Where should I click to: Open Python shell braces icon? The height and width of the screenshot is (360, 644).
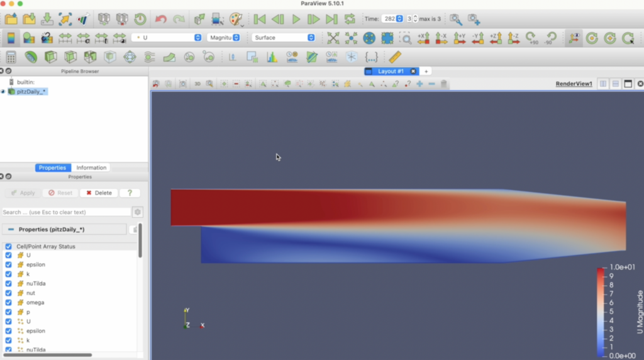coord(371,57)
